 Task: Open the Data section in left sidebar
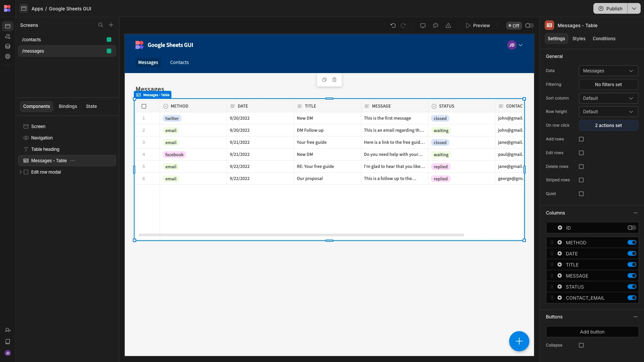click(x=8, y=46)
